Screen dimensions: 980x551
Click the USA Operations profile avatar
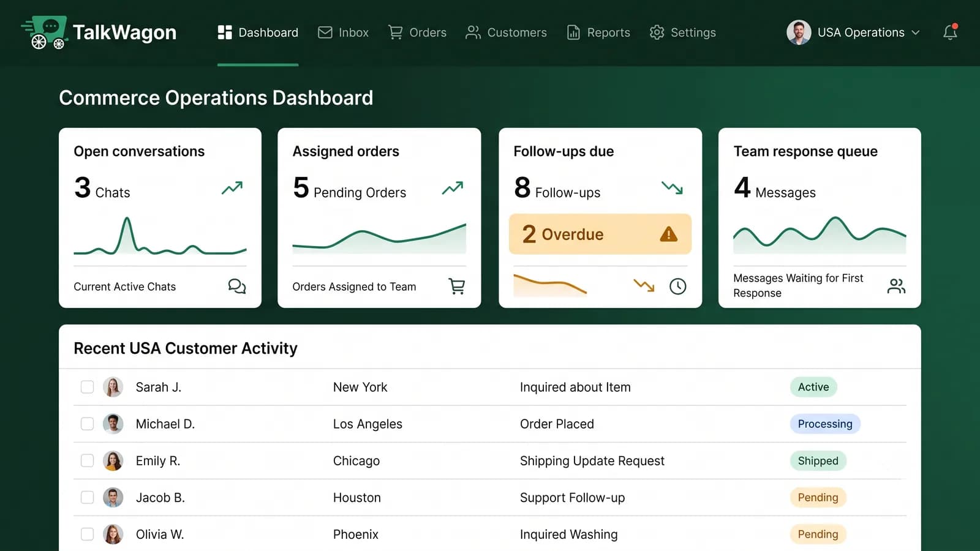tap(799, 32)
